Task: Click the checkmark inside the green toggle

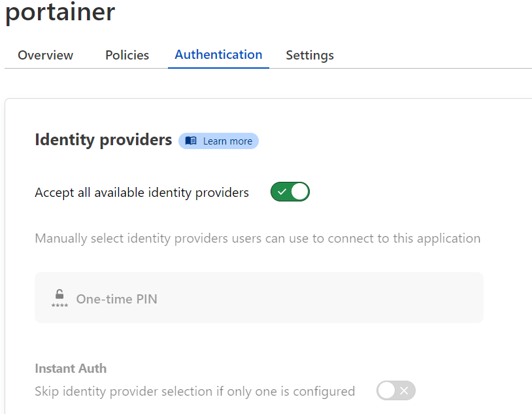Action: 282,192
